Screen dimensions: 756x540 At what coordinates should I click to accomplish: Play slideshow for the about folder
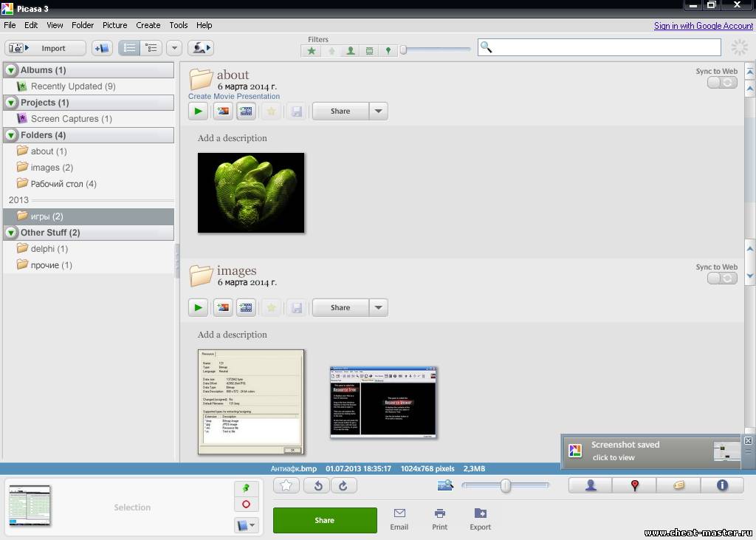[198, 112]
